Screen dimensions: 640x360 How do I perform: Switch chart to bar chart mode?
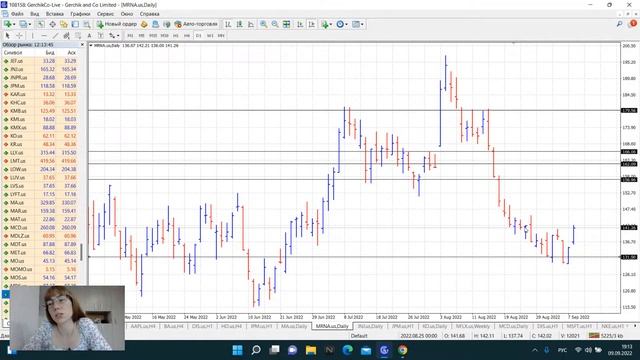coord(228,24)
